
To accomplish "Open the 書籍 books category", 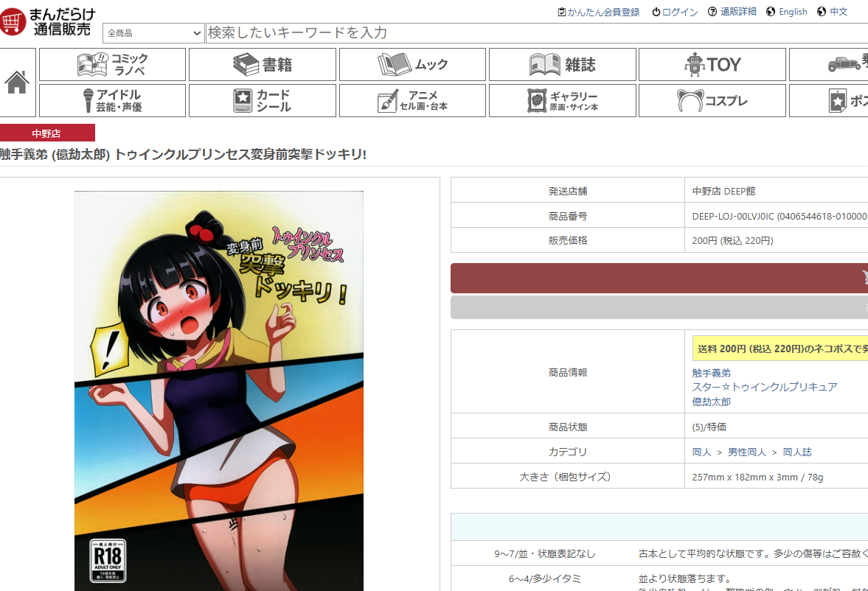I will [262, 65].
